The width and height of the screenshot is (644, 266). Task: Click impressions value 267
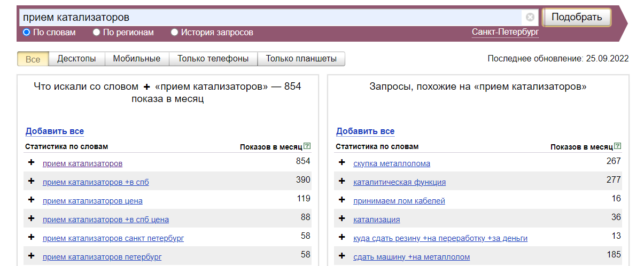point(614,161)
